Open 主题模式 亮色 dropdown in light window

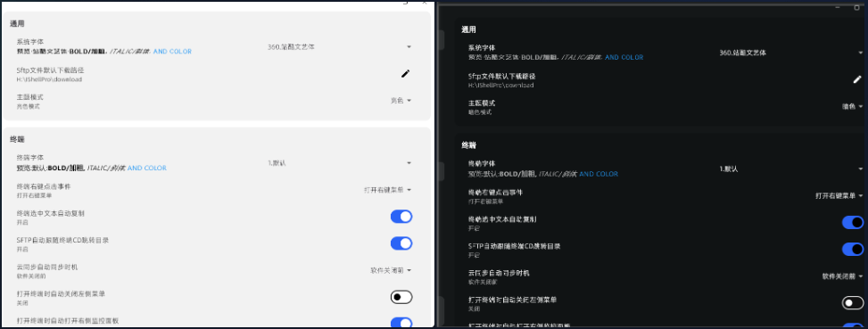tap(401, 101)
